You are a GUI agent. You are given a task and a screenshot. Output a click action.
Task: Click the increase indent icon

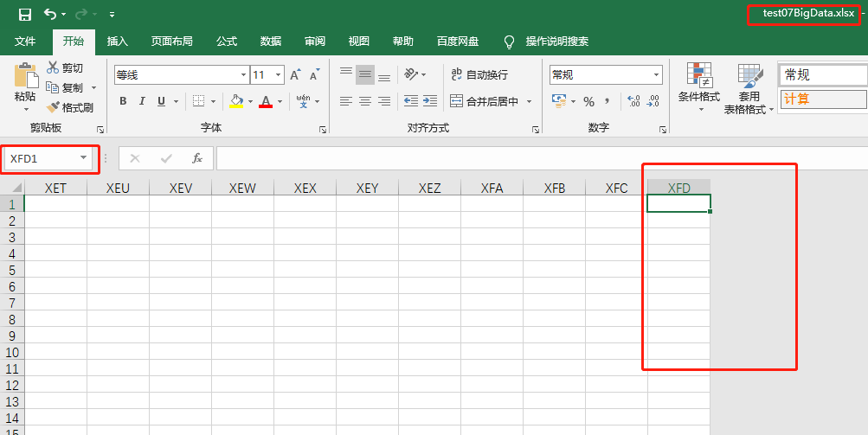[x=430, y=101]
